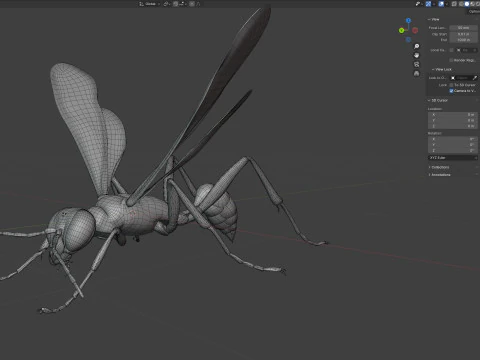Screen dimensions: 480x360
Task: Edit 3D Cursor Rotation Y field
Action: [x=453, y=145]
